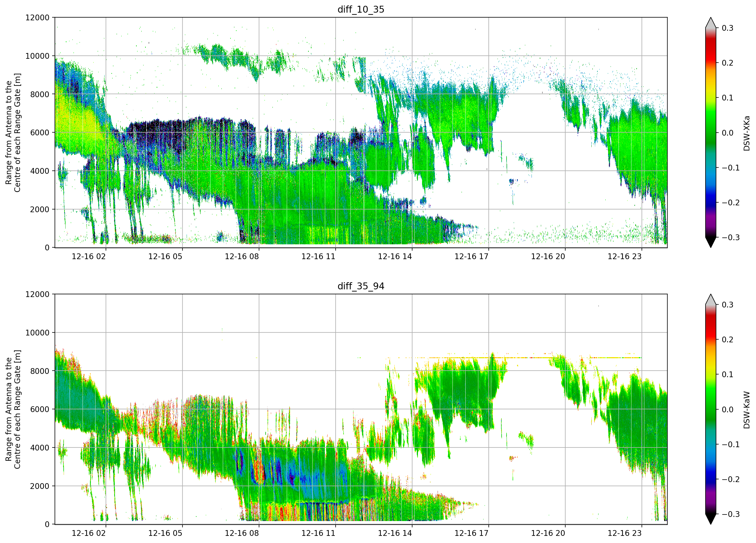The height and width of the screenshot is (543, 756).
Task: Click the 0.1 tick on DSW-XKa colorbar
Action: click(728, 98)
